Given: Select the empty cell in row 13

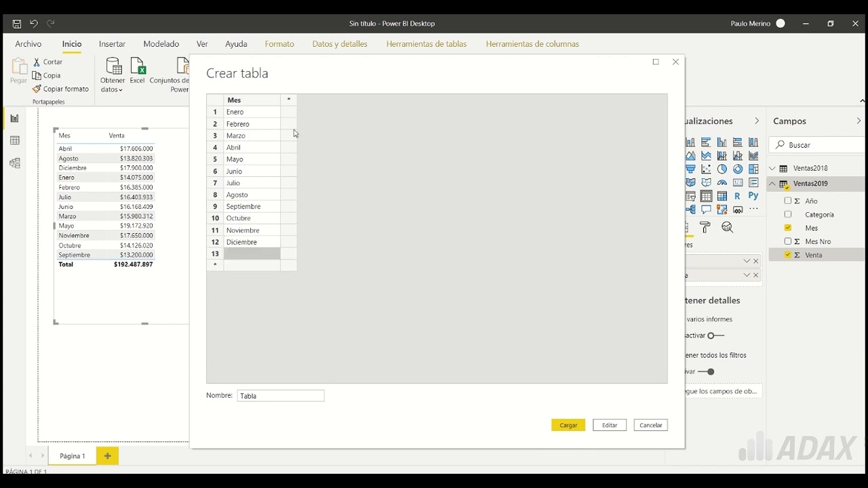Looking at the screenshot, I should 252,253.
